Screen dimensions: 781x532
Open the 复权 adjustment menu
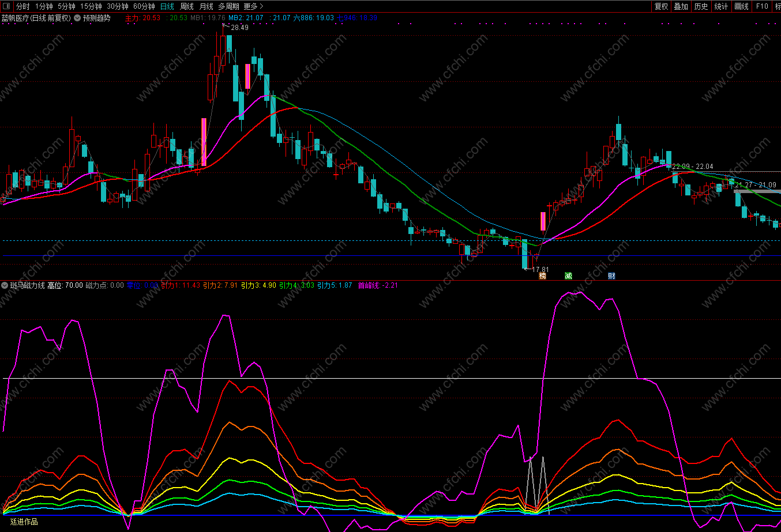pos(661,6)
